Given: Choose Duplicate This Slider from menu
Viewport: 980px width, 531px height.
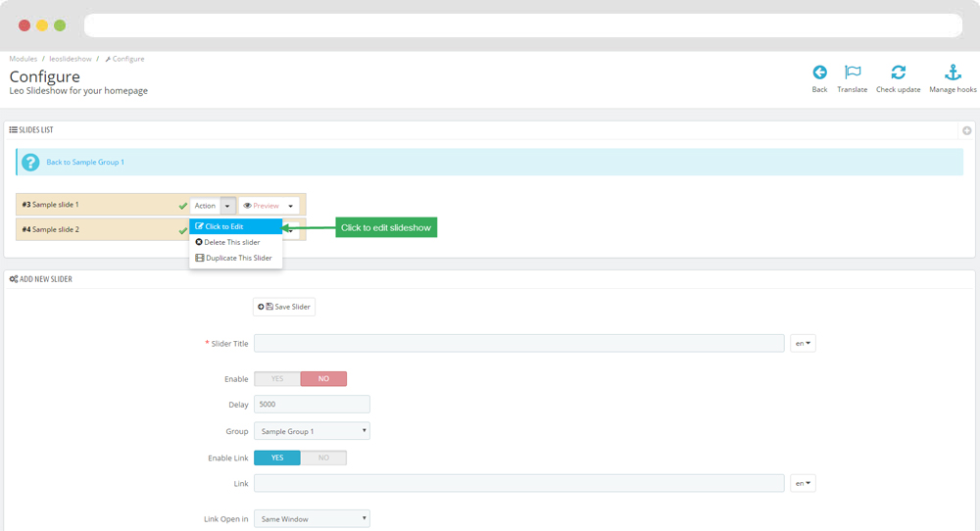Looking at the screenshot, I should [x=235, y=258].
